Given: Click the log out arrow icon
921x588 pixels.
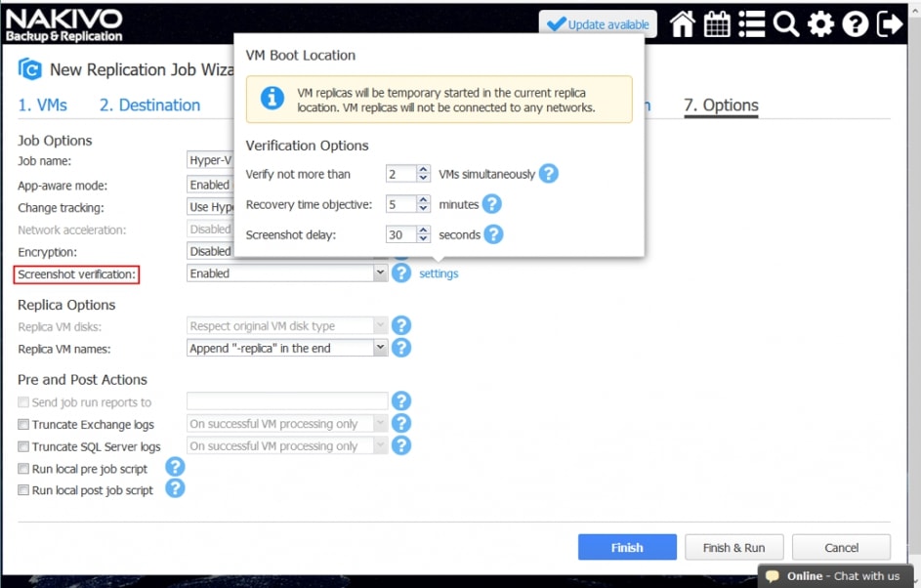Looking at the screenshot, I should click(x=890, y=24).
